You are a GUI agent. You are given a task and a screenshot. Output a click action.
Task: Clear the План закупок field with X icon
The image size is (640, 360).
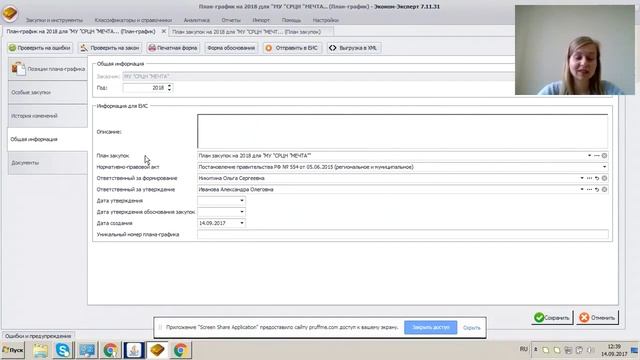604,156
